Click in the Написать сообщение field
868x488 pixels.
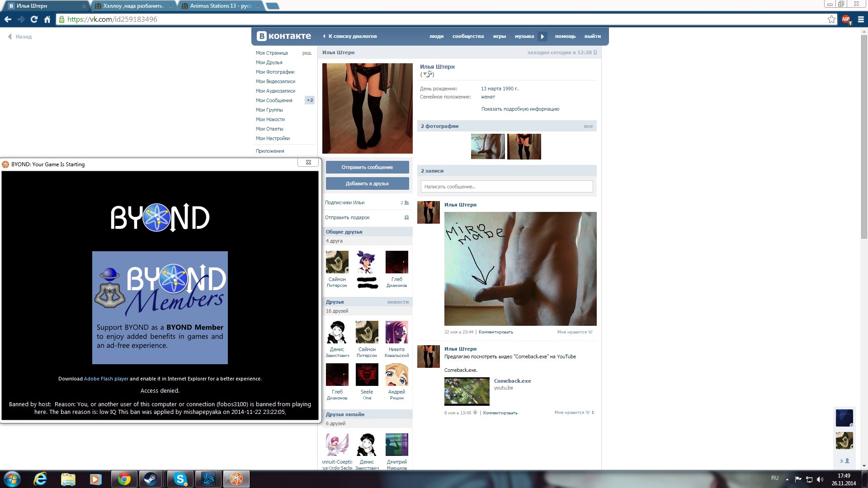click(x=507, y=187)
